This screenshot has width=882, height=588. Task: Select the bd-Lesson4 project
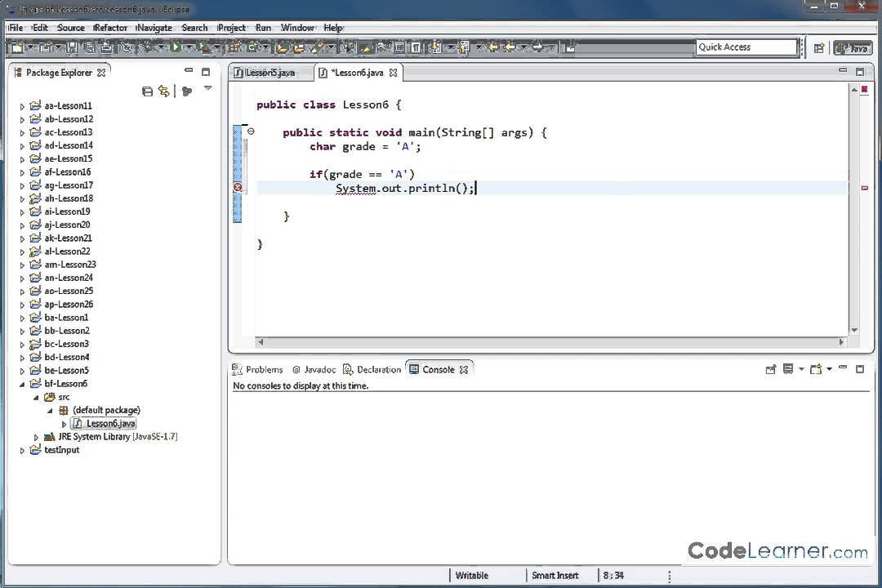(66, 358)
